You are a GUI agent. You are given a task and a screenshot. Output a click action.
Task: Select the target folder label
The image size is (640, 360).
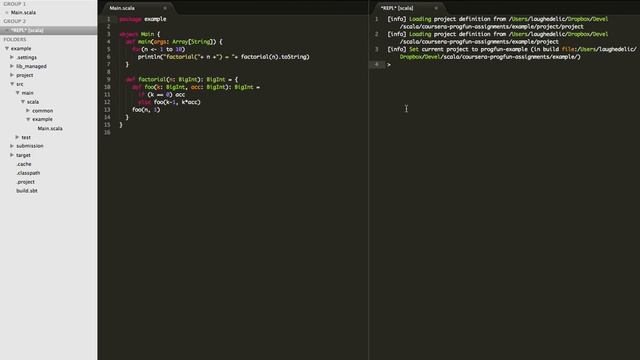[23, 155]
